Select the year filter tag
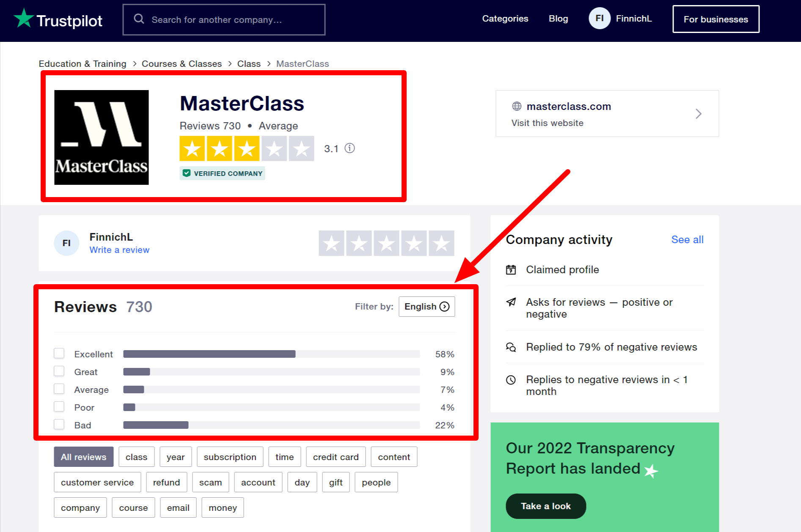The image size is (801, 532). [176, 457]
